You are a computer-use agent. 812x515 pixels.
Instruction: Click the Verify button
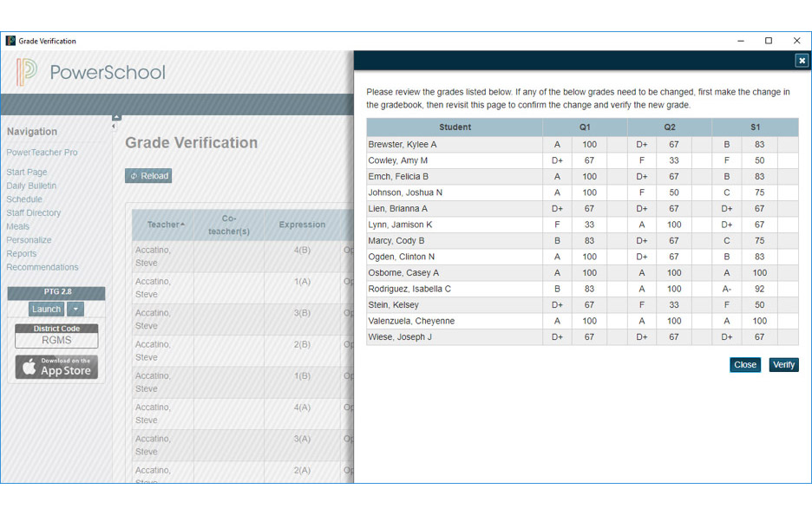pyautogui.click(x=783, y=365)
